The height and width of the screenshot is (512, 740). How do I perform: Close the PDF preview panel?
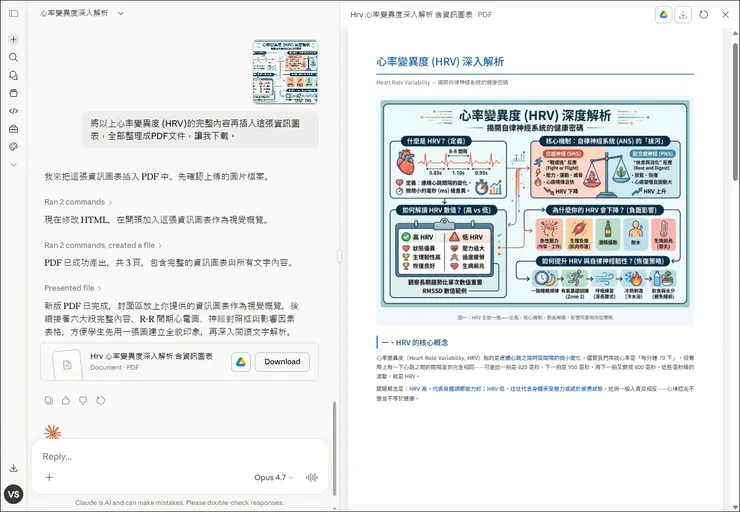725,15
